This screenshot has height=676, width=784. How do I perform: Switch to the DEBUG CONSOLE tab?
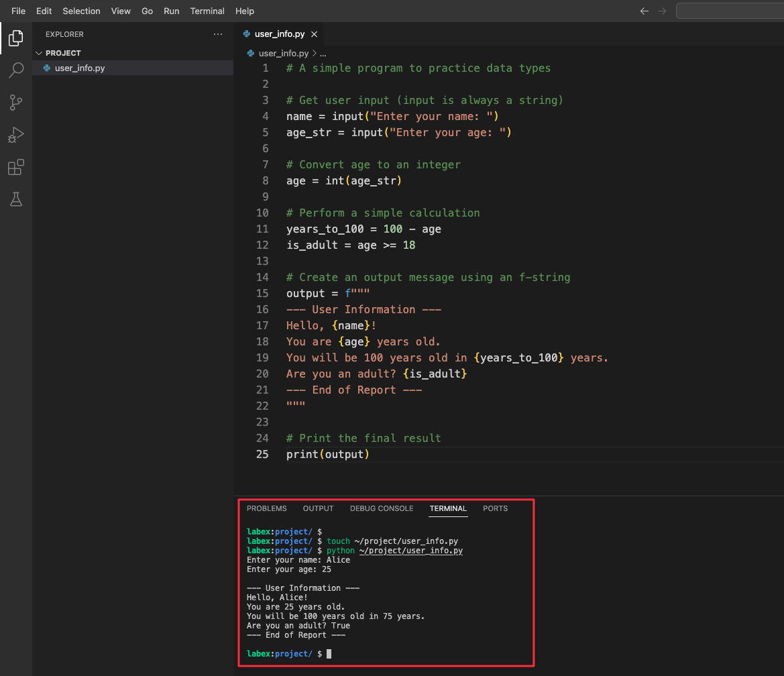382,508
